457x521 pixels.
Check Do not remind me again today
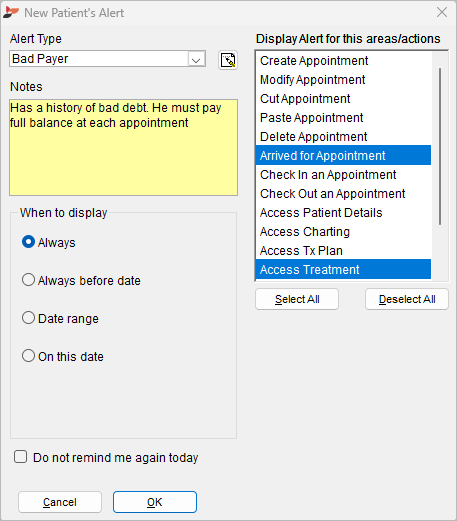click(x=21, y=457)
